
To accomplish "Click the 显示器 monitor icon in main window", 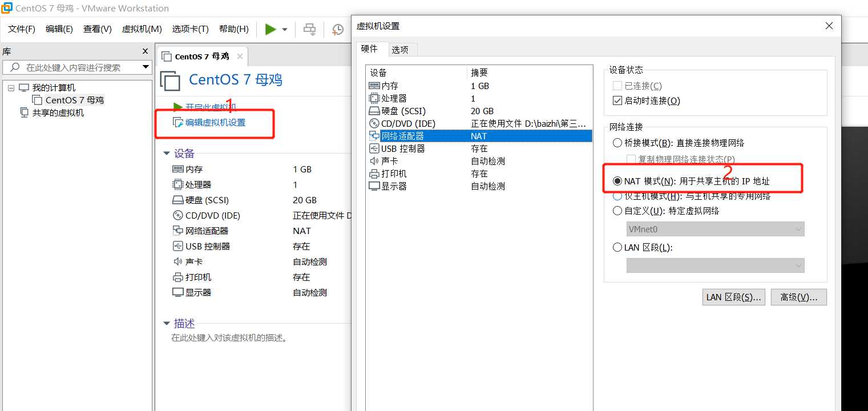I will (x=177, y=292).
